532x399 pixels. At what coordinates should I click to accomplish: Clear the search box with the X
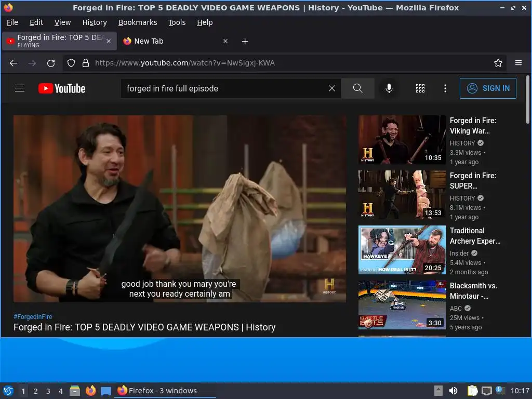click(x=332, y=88)
